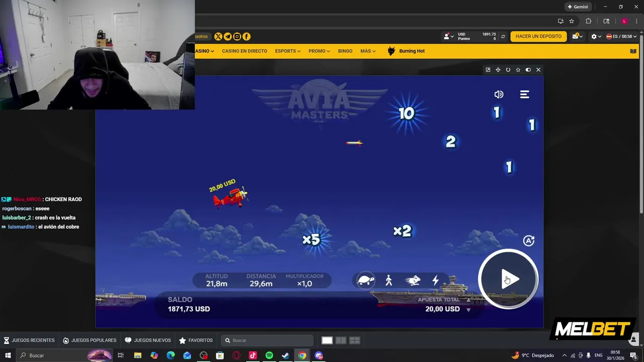The width and height of the screenshot is (644, 362).
Task: Expand the user account dropdown
Action: pyautogui.click(x=448, y=36)
